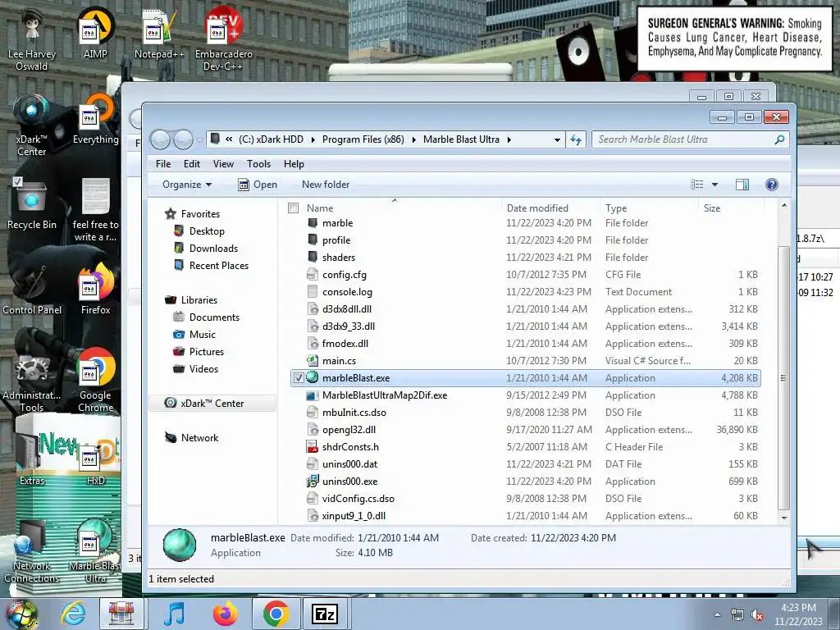Open Google Chrome desktop shortcut
Viewport: 840px width, 630px height.
point(95,381)
